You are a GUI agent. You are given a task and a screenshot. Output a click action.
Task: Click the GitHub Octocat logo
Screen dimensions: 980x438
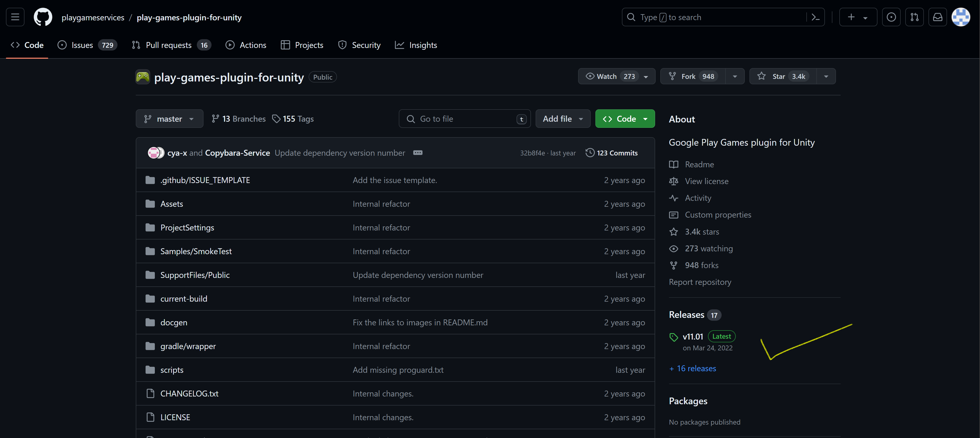coord(43,17)
